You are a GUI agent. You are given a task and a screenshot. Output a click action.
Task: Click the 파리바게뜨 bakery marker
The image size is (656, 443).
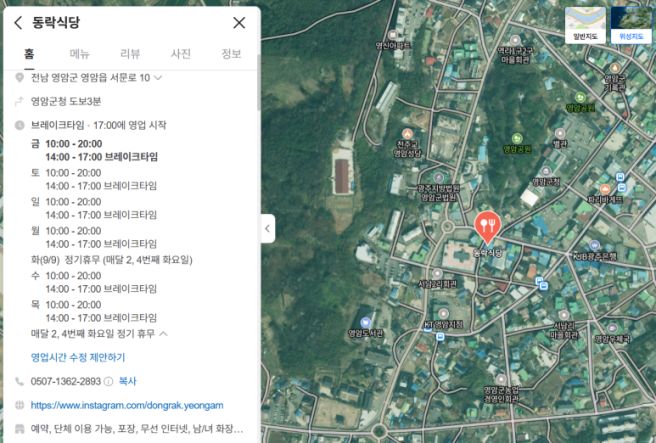[x=605, y=189]
